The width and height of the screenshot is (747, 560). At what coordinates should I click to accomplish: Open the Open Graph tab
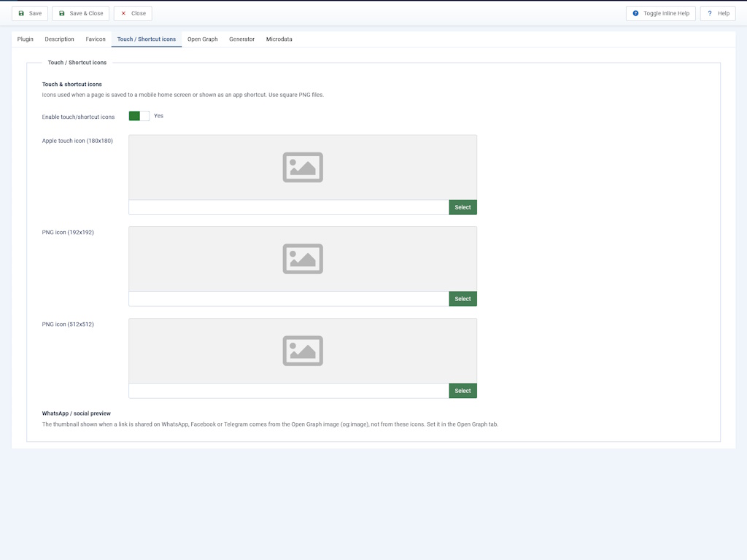pos(203,39)
